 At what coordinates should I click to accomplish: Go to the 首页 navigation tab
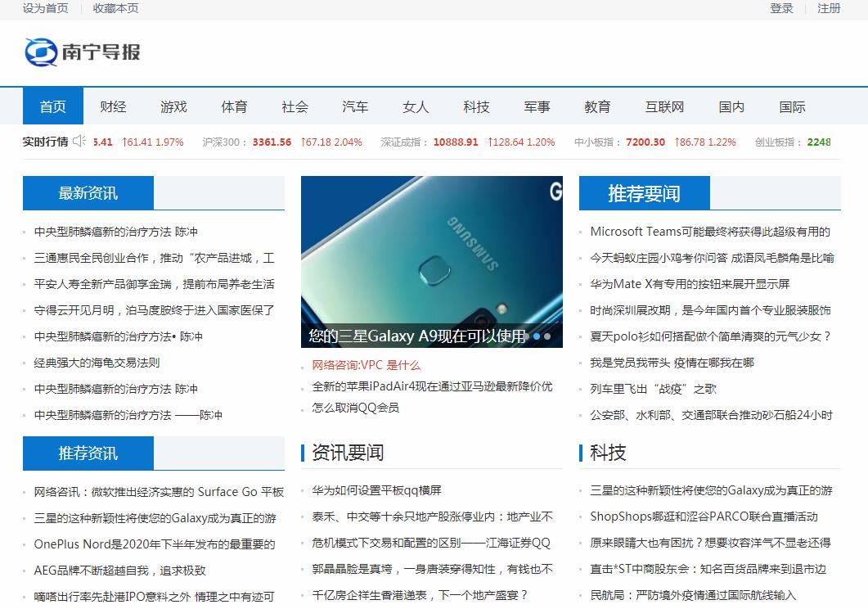click(x=53, y=106)
